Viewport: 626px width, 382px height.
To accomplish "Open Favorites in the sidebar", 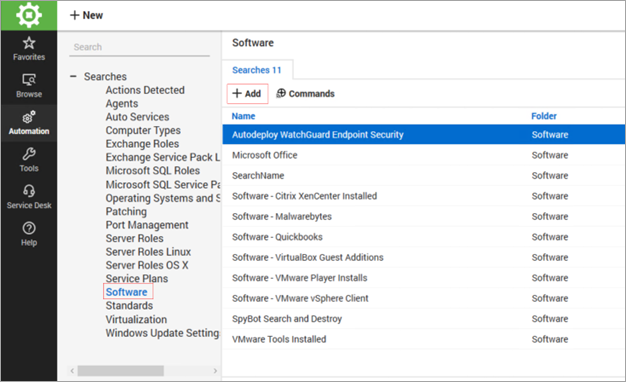I will click(x=29, y=49).
